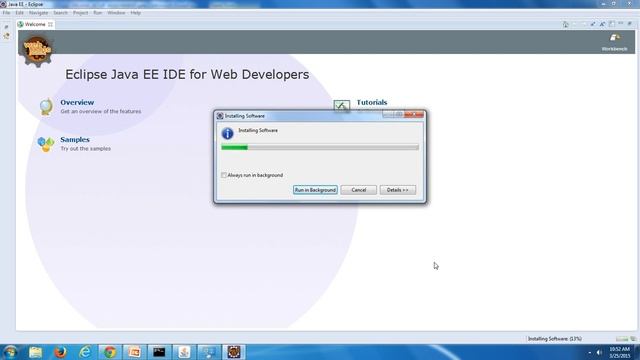Open Firefox from the taskbar
The width and height of the screenshot is (640, 360).
tap(60, 352)
